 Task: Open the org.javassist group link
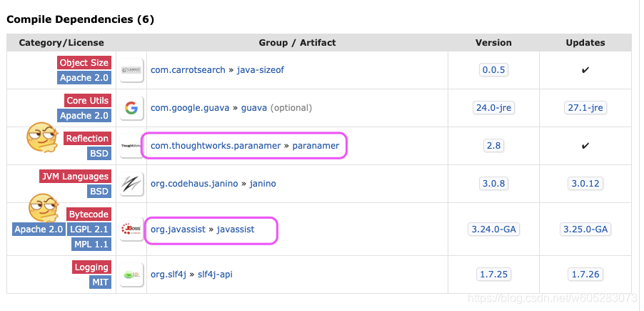(178, 229)
